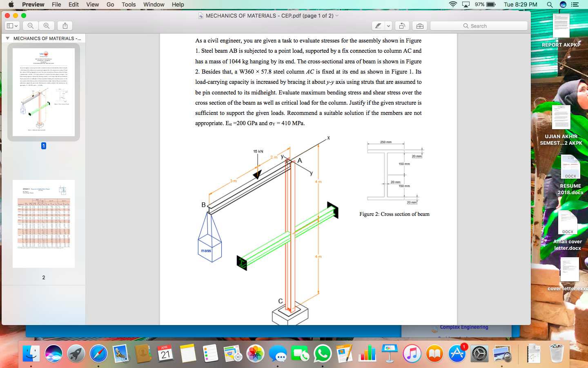Zoom in on the document
588x368 pixels.
pos(47,25)
